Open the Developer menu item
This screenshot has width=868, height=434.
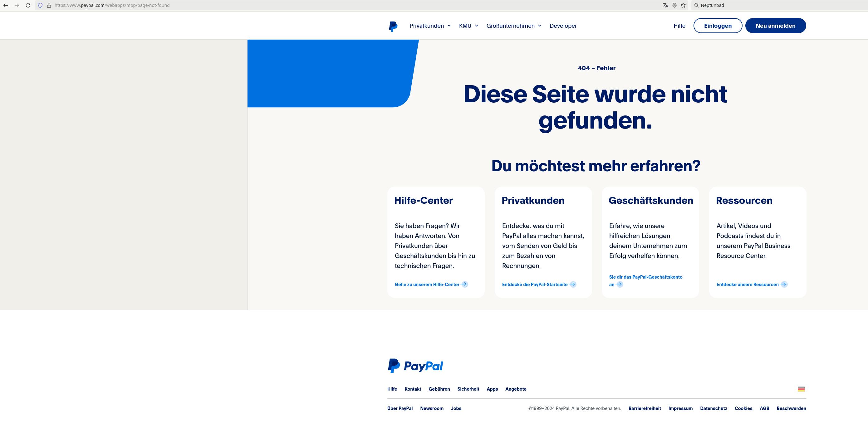tap(563, 26)
